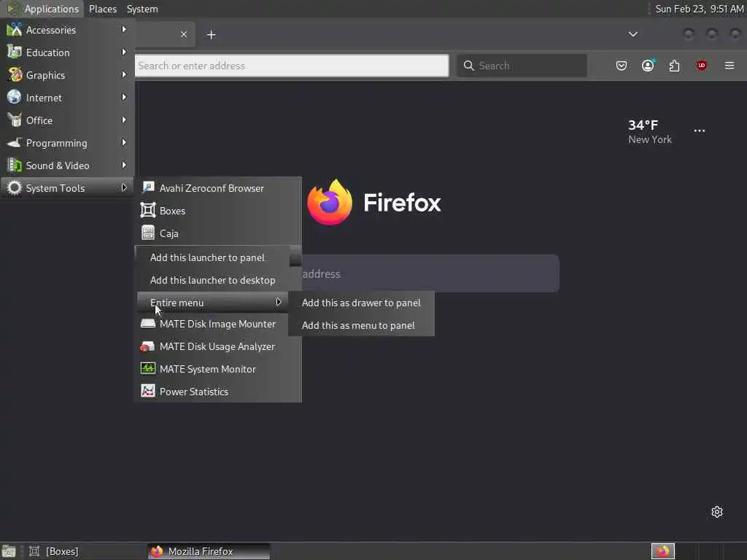Close the current Firefox tab

pyautogui.click(x=183, y=34)
